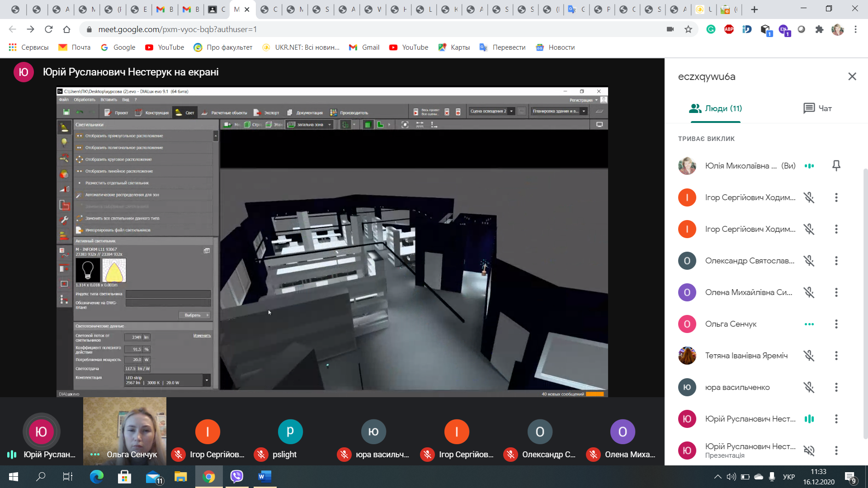
Task: Open Viber from the taskbar
Action: 236,476
